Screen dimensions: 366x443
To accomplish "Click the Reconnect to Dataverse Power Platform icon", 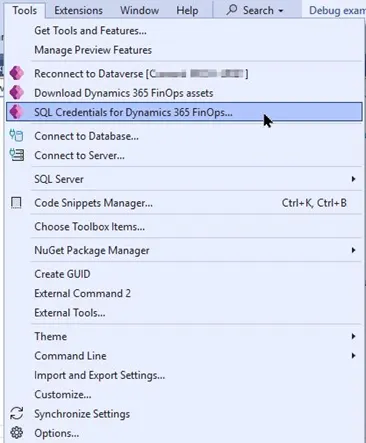I will click(x=16, y=73).
